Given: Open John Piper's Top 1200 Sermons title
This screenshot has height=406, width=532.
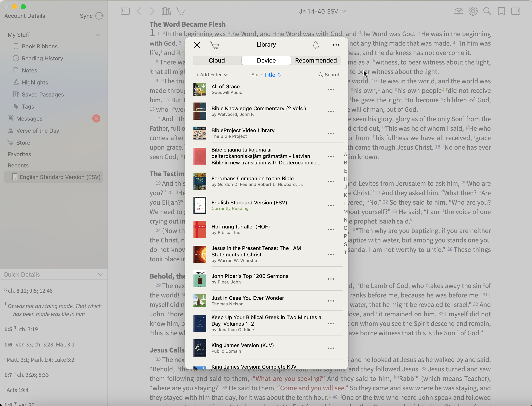Looking at the screenshot, I should point(250,276).
